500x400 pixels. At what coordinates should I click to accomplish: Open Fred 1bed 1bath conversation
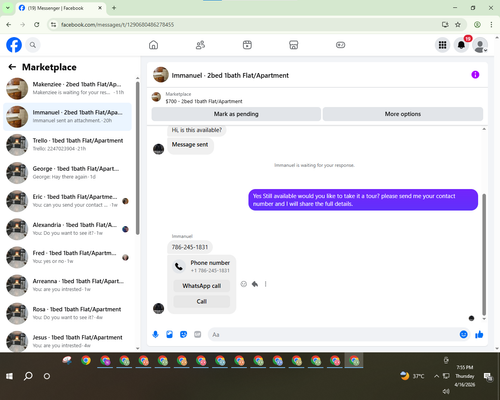tap(67, 257)
